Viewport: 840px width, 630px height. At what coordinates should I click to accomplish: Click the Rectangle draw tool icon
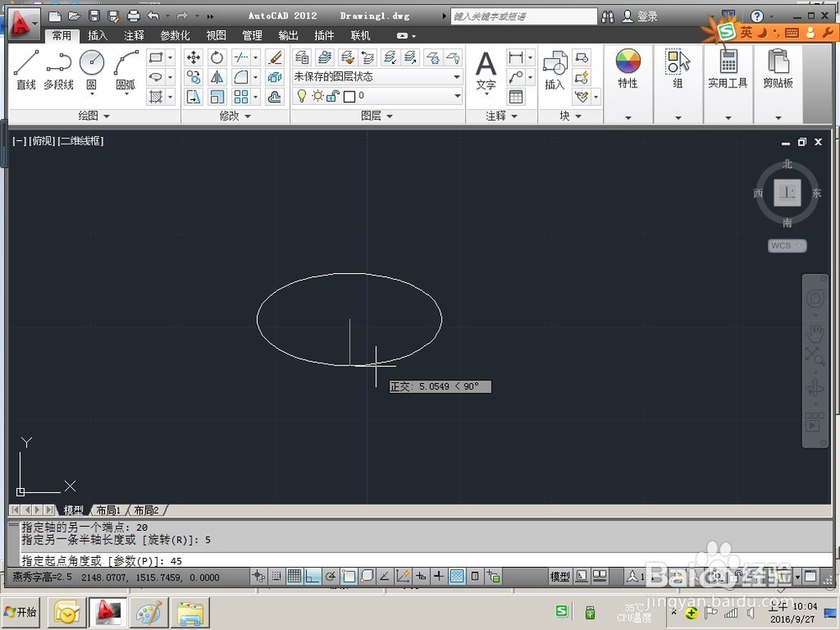[156, 57]
